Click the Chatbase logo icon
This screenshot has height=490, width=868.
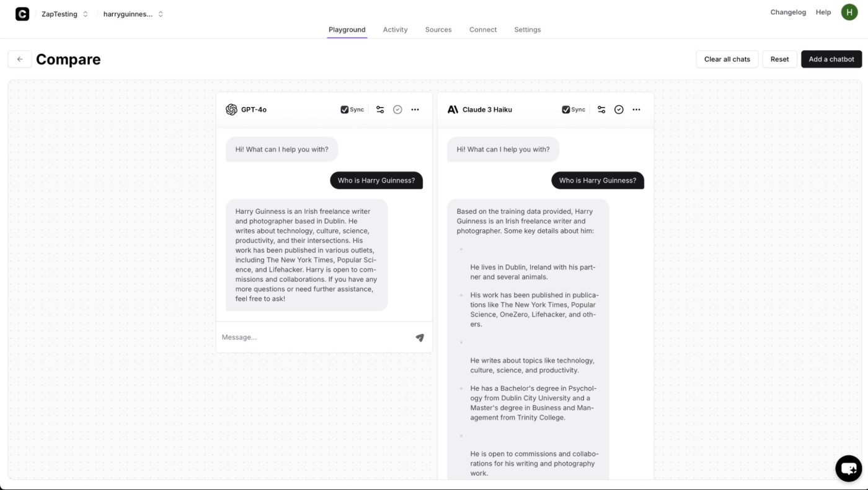[x=22, y=14]
